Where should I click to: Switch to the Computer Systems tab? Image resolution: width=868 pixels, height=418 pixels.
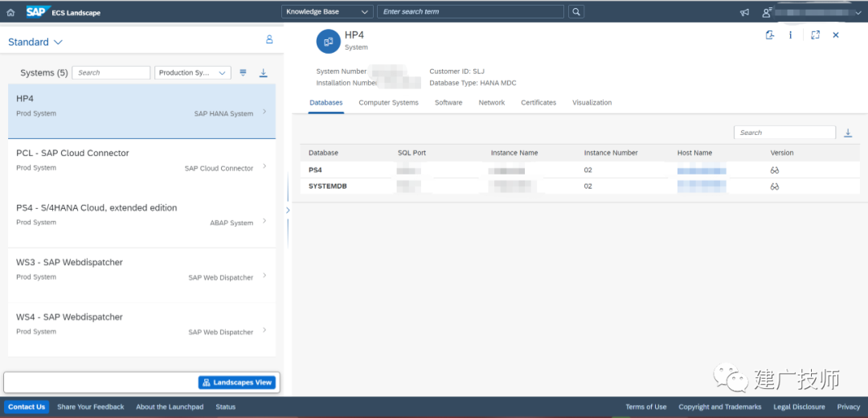(389, 102)
